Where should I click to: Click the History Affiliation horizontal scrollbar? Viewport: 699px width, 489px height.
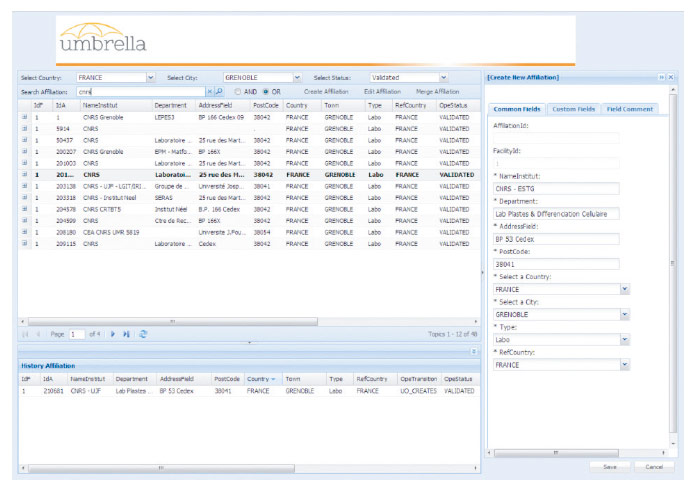point(161,468)
